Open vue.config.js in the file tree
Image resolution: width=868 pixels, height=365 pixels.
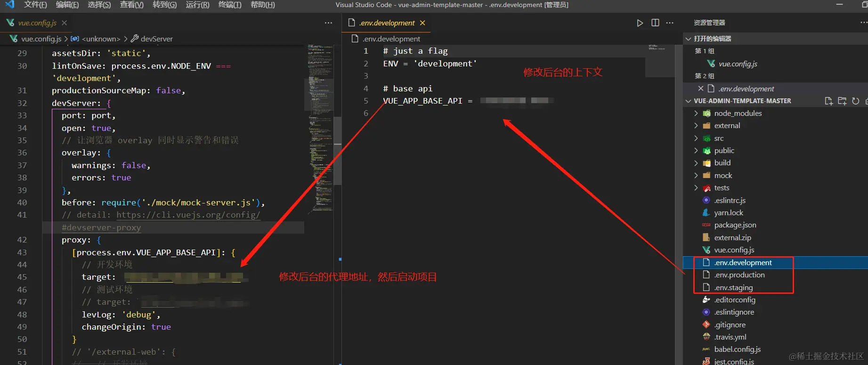pyautogui.click(x=734, y=250)
